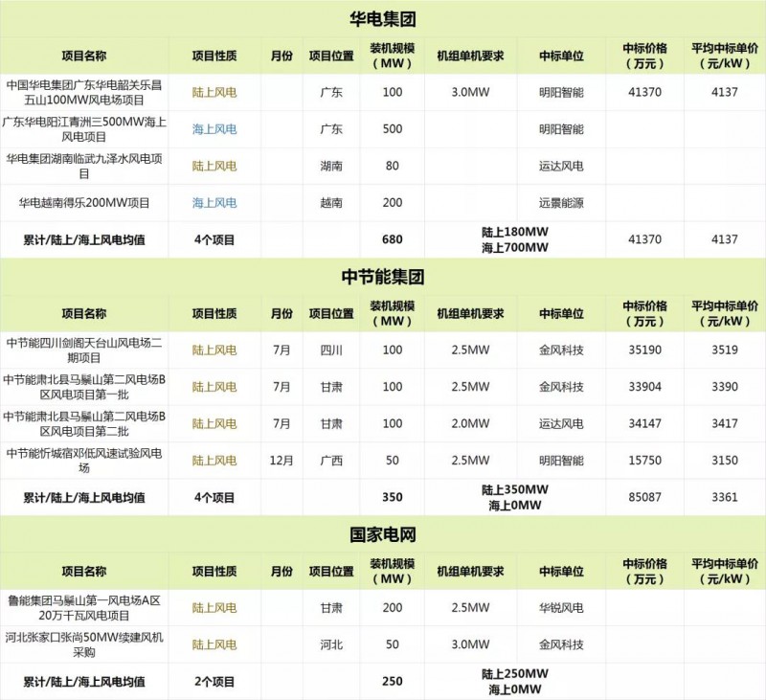Screen dimensions: 766x700
Task: Click the 鲁能集团马鬃山第一风电场 project name
Action: [84, 607]
